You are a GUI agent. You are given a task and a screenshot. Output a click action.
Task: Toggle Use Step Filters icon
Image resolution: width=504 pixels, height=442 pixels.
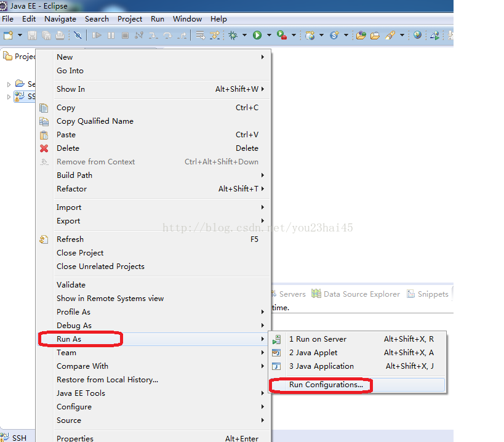[x=214, y=35]
